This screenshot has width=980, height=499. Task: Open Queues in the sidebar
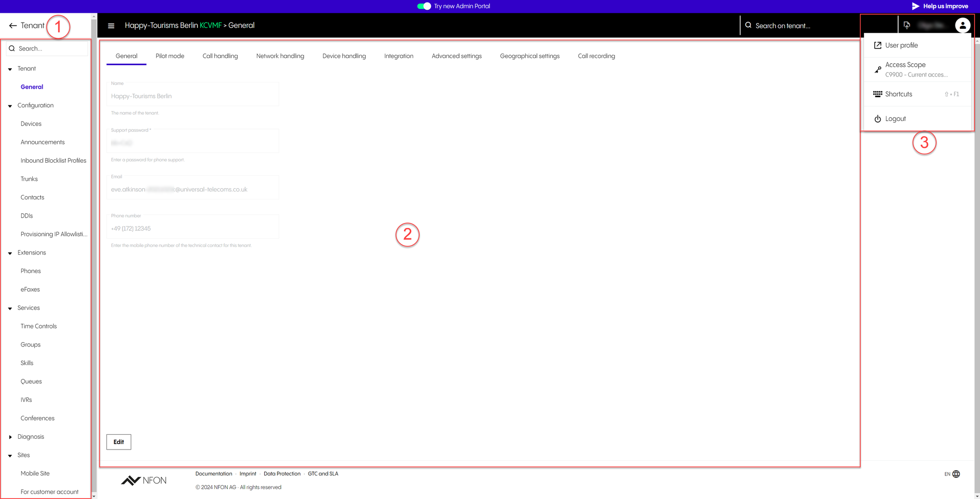(31, 381)
